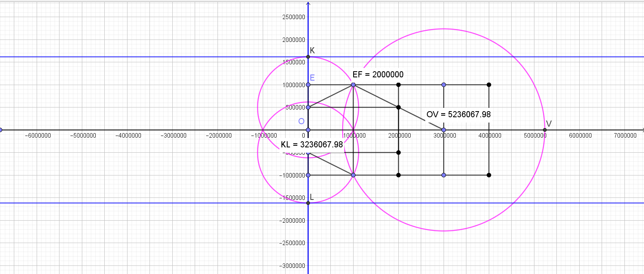Screen dimensions: 644x274
Task: Click the "KL = 3236067.98" distance label
Action: [x=312, y=145]
